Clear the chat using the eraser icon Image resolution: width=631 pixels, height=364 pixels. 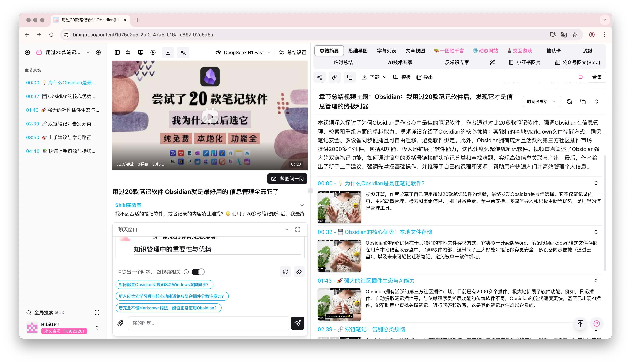click(299, 272)
